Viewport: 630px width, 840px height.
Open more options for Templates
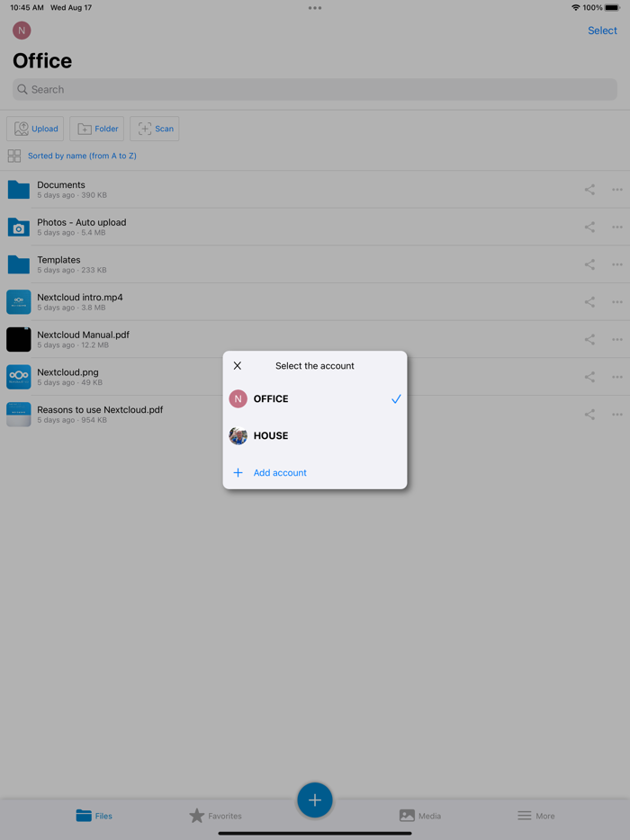tap(617, 264)
